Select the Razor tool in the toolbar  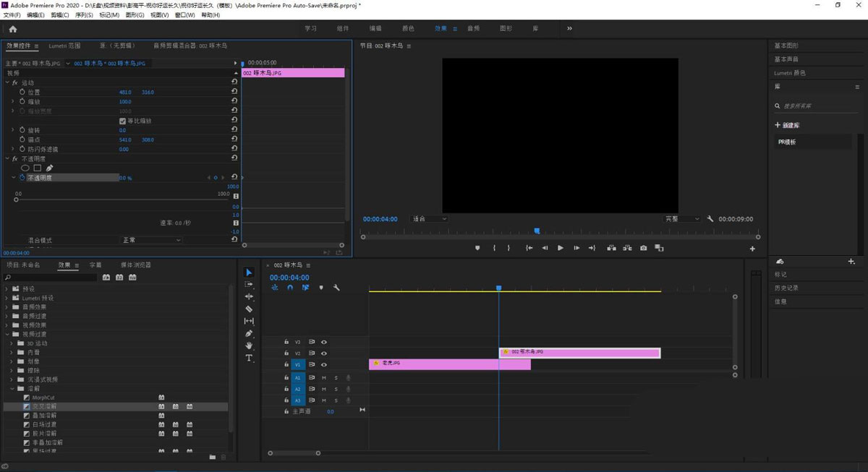click(x=249, y=309)
